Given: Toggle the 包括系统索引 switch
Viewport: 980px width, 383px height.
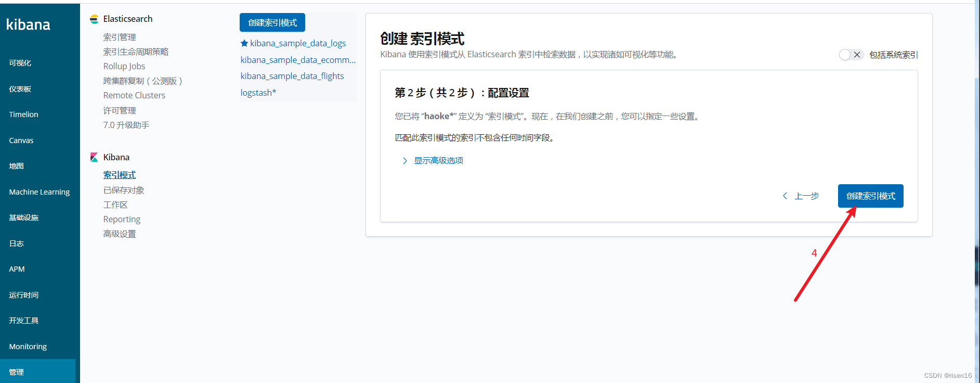Looking at the screenshot, I should tap(851, 55).
